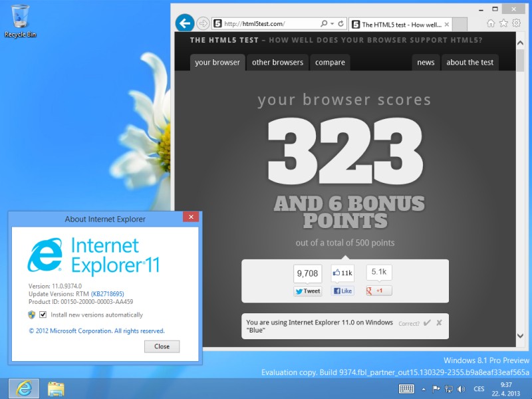Image resolution: width=532 pixels, height=399 pixels.
Task: Close 'The HTML5 test' tab
Action: pos(447,25)
